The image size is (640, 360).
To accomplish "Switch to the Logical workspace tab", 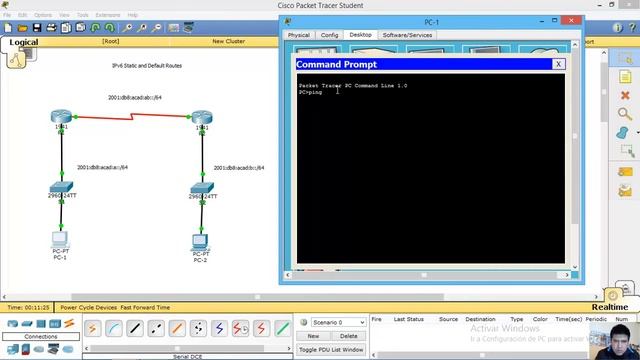I will tap(24, 42).
